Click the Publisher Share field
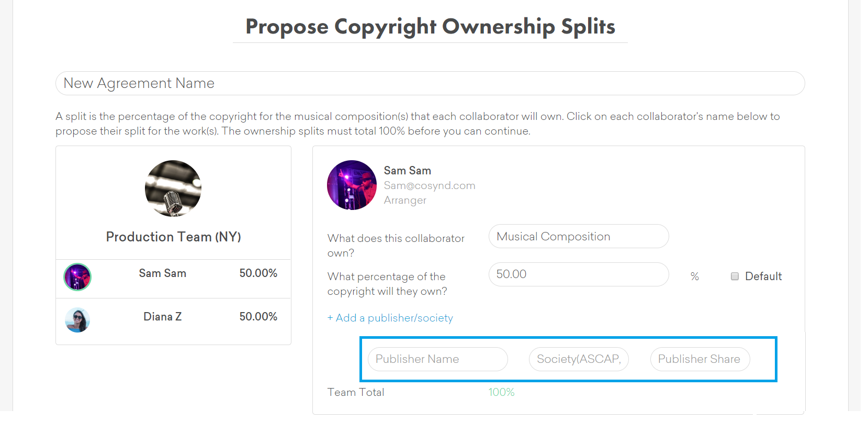 tap(700, 359)
